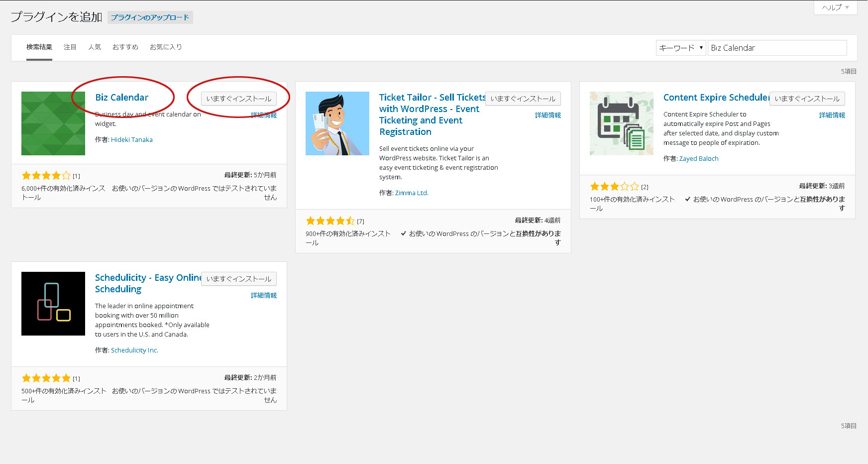Open author Zayed Baloch link
The height and width of the screenshot is (464, 868).
699,159
